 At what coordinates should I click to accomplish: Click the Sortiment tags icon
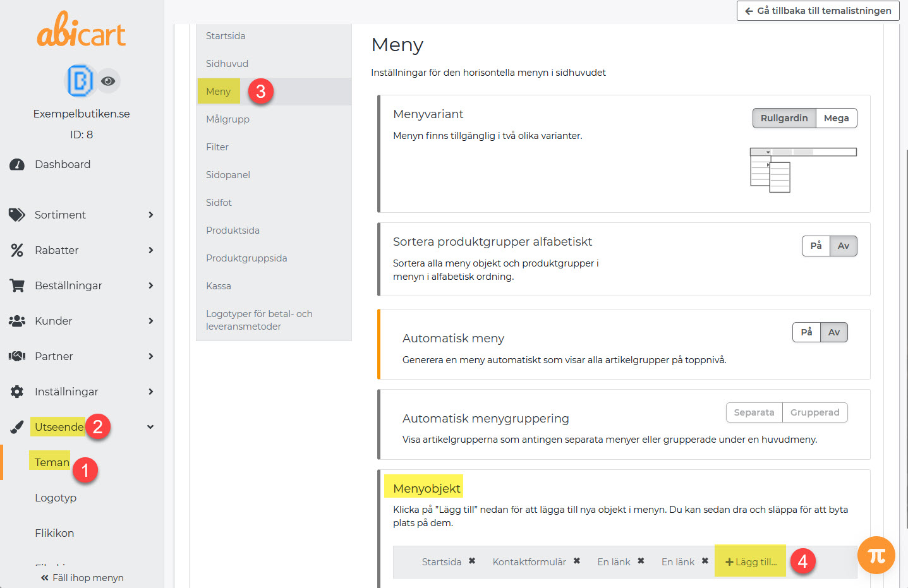[17, 215]
